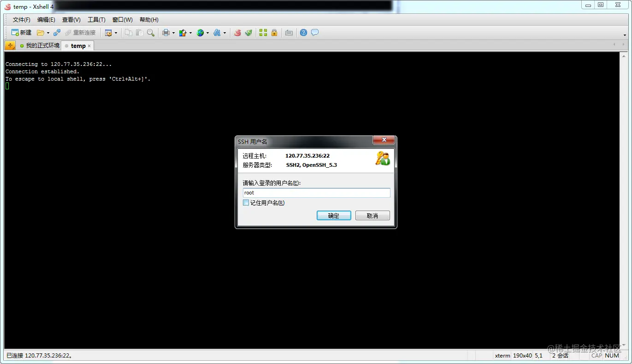Switch to the 我的正式环境 tab
The width and height of the screenshot is (632, 364).
coord(40,46)
